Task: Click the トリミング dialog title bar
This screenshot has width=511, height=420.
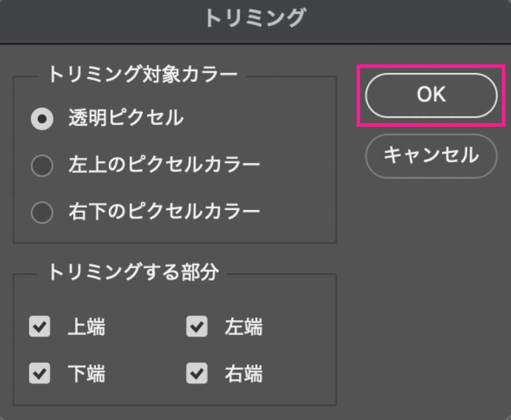Action: (x=255, y=19)
